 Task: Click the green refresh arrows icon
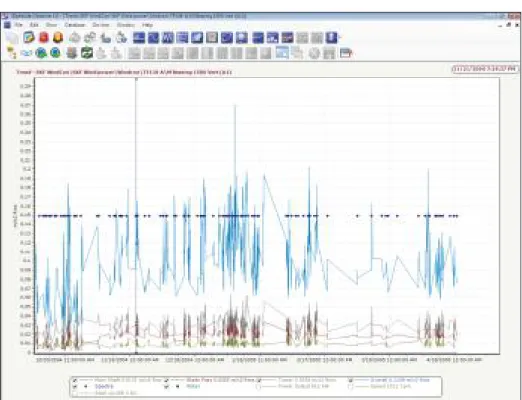coord(87,53)
